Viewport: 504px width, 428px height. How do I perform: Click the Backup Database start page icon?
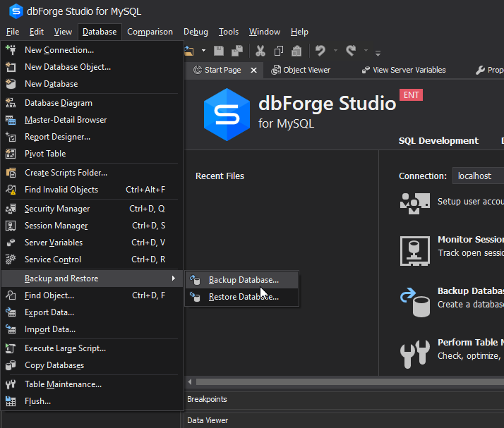pyautogui.click(x=414, y=302)
